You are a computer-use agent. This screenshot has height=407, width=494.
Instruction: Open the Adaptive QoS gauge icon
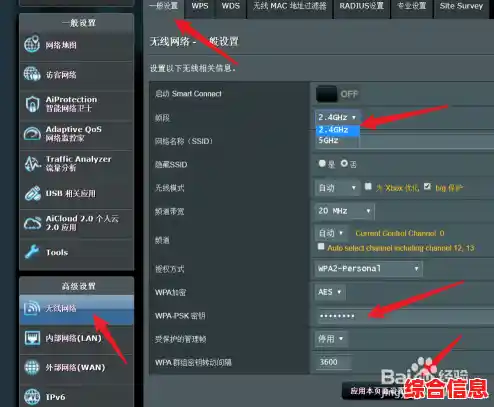click(32, 133)
